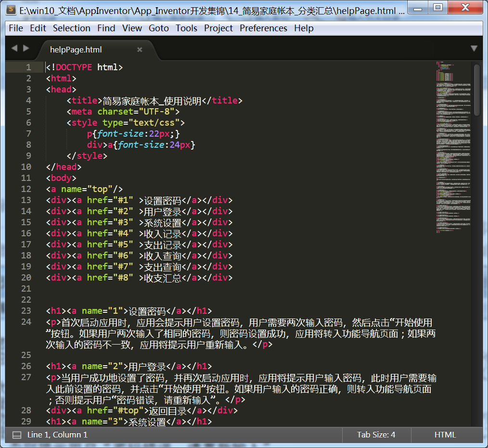This screenshot has width=488, height=448.
Task: Click the body tag on line 11
Action: (x=61, y=178)
